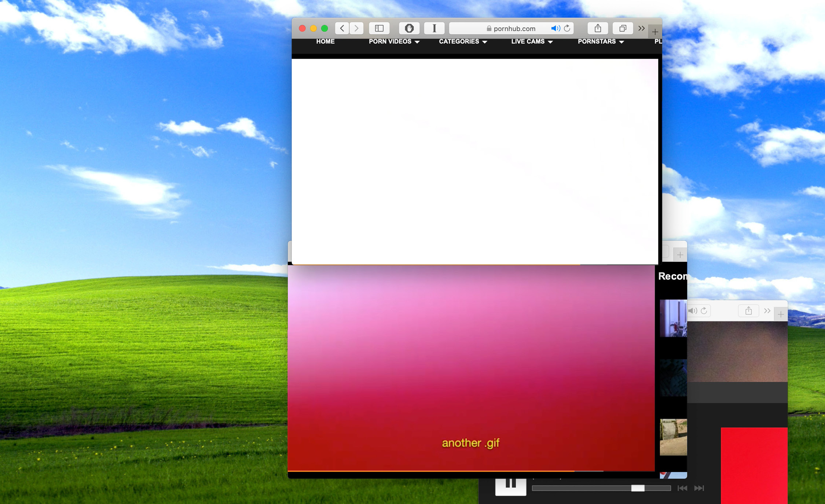Open the share sheet in front window

598,28
